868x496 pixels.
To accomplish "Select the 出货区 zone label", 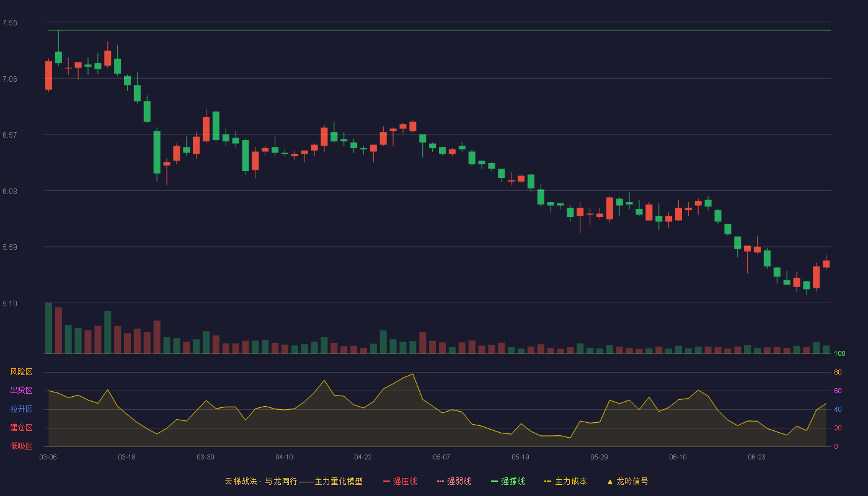I will (21, 391).
